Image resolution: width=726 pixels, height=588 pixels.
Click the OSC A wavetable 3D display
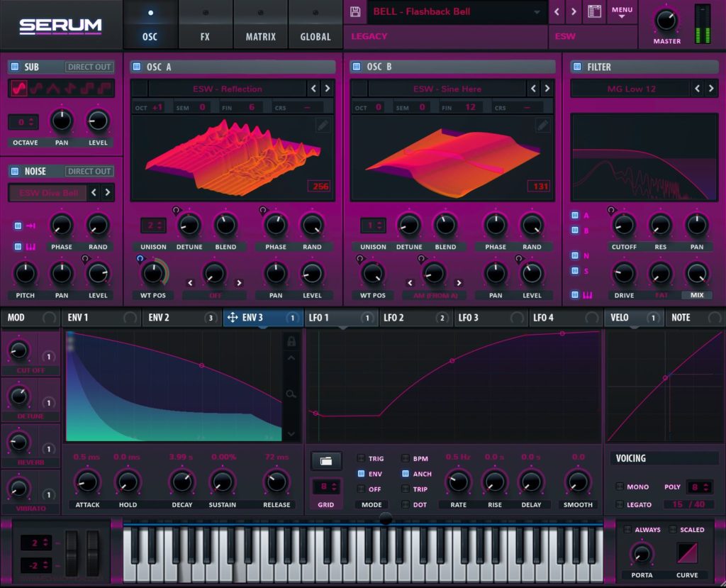(x=233, y=158)
